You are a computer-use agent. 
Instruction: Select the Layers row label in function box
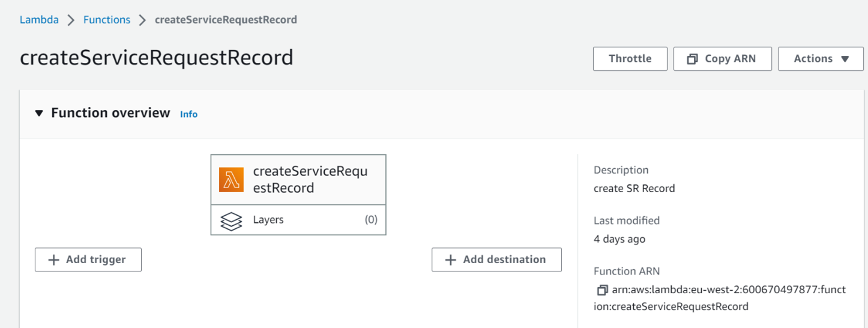pyautogui.click(x=268, y=220)
